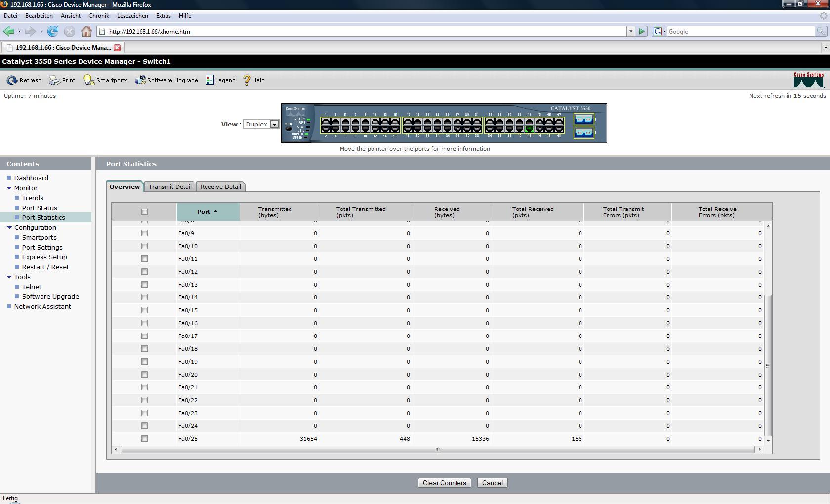The image size is (830, 504).
Task: Check the box for port Fa0/25
Action: pos(144,439)
